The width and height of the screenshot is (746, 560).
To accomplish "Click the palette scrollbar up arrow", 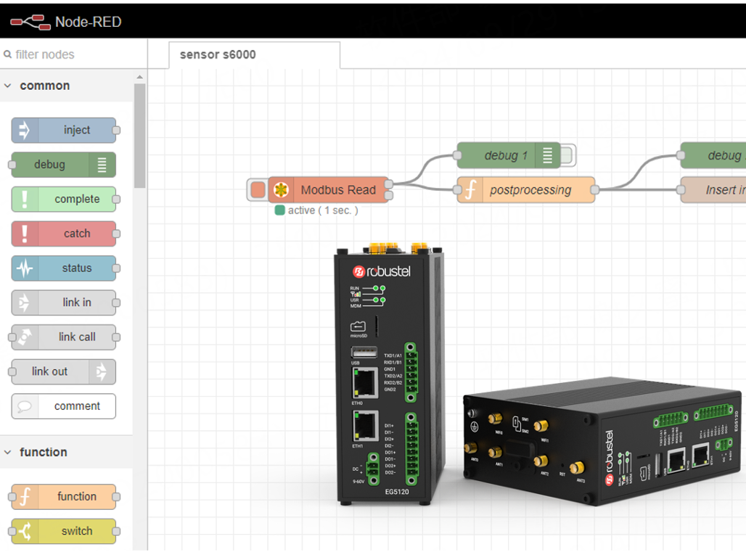I will coord(139,78).
